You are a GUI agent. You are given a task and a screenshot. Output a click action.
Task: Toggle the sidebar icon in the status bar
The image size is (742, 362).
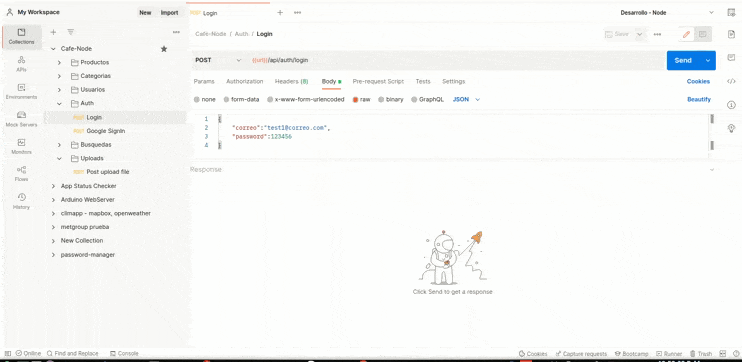(8, 353)
